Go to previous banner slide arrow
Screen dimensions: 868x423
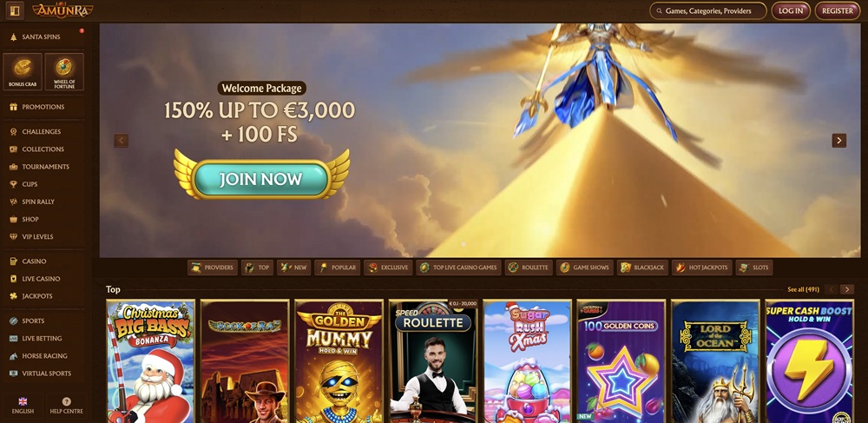122,141
